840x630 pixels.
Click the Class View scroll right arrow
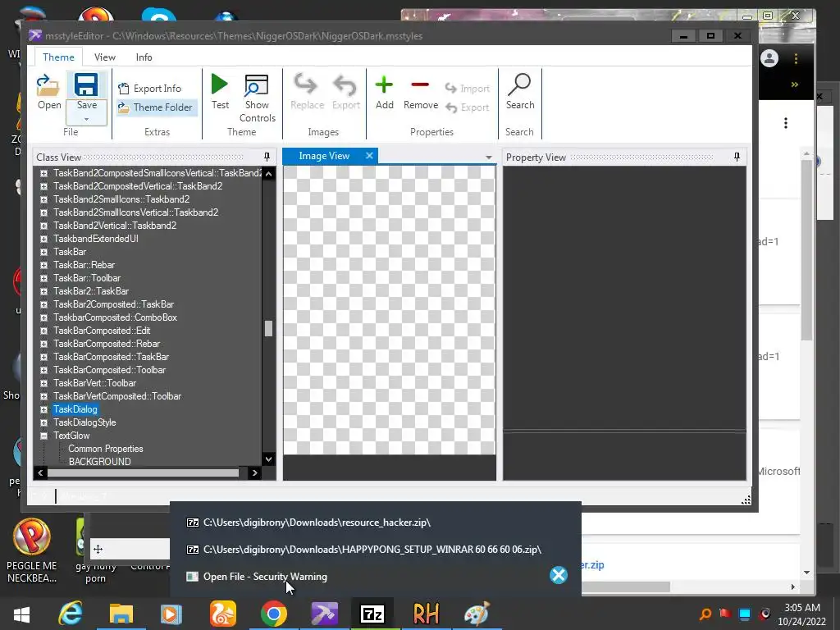pos(254,472)
